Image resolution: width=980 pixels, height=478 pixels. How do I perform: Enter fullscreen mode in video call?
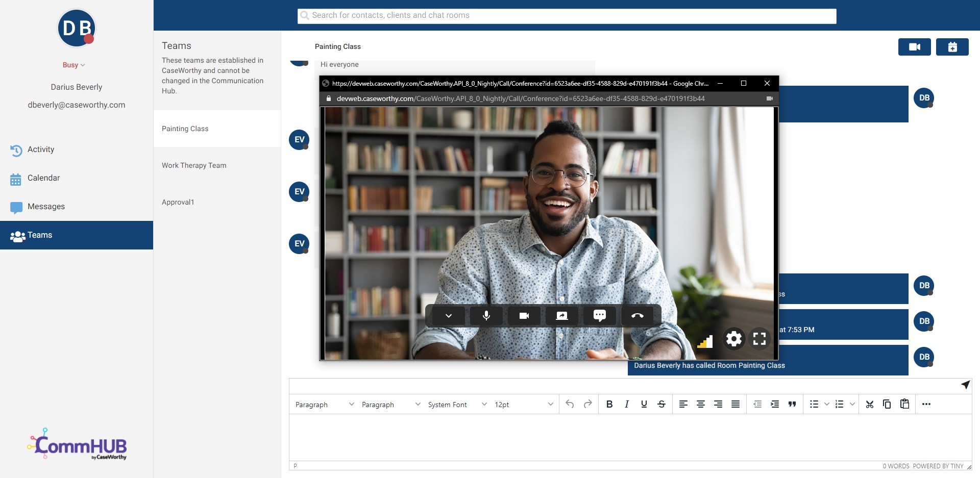tap(759, 339)
